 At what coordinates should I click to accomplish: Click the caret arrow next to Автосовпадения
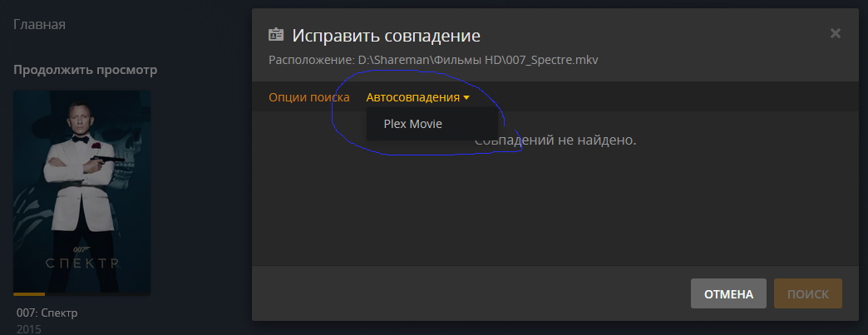(466, 98)
